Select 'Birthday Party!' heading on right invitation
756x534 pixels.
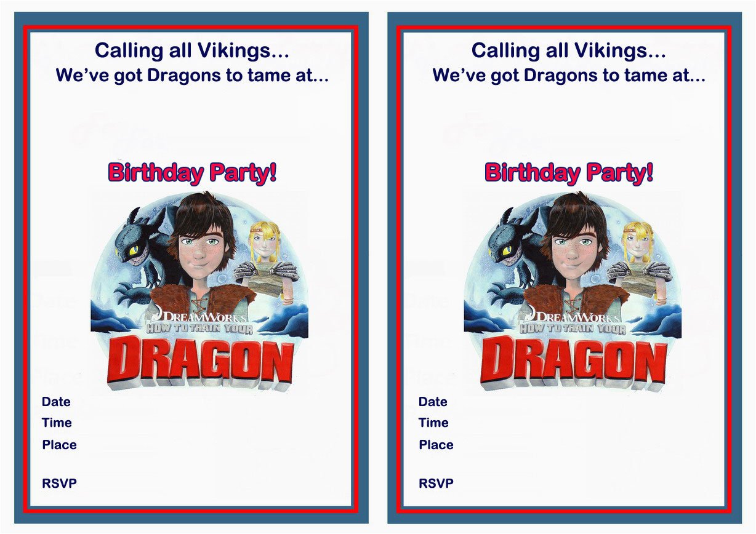coord(569,173)
